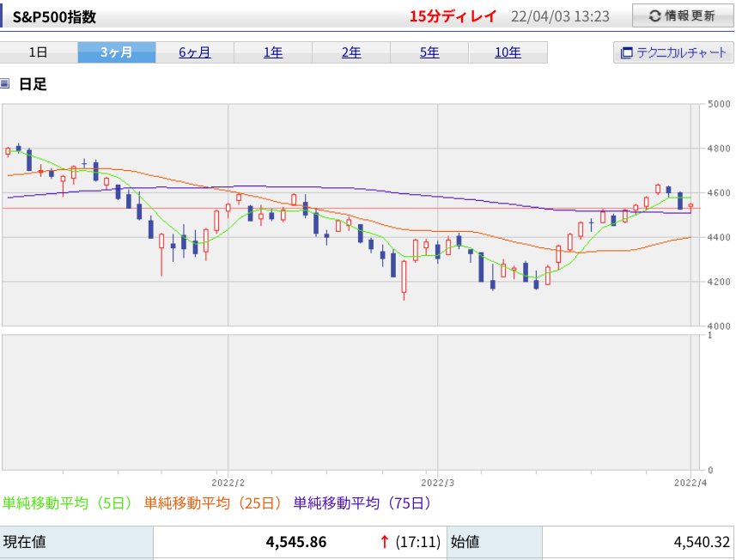Click the S&P500指数 heading text
The height and width of the screenshot is (560, 736).
[54, 17]
